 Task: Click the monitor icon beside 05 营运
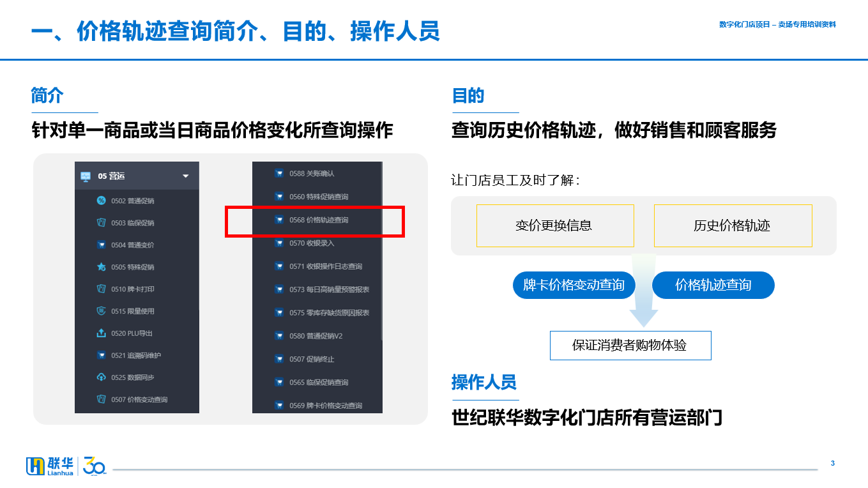point(86,176)
